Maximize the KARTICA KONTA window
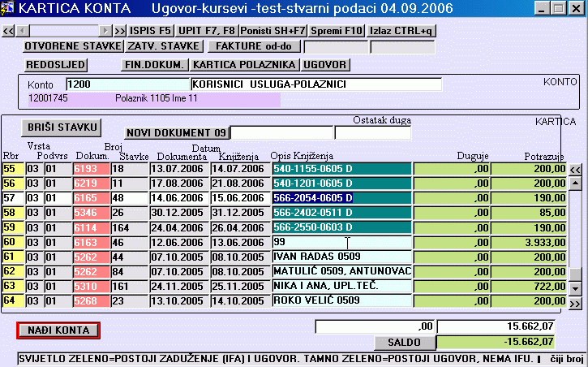588x367 pixels. coord(559,8)
